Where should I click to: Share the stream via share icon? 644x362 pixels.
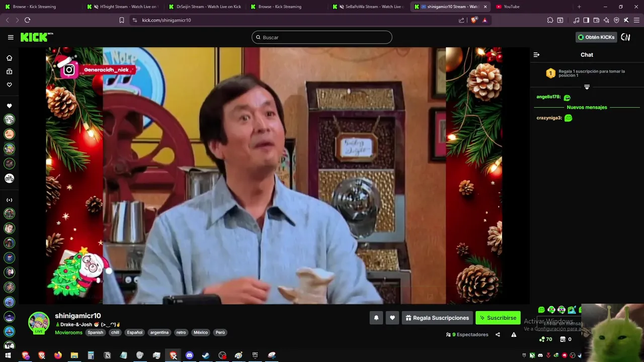pyautogui.click(x=498, y=334)
